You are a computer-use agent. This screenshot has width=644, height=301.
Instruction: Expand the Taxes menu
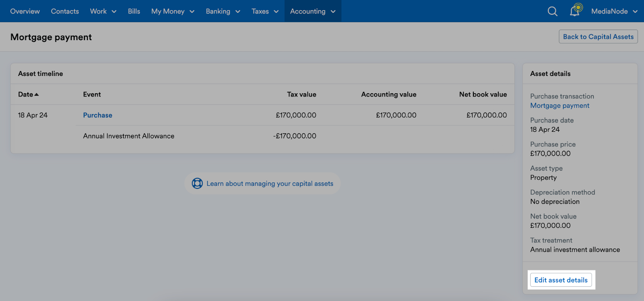tap(265, 11)
